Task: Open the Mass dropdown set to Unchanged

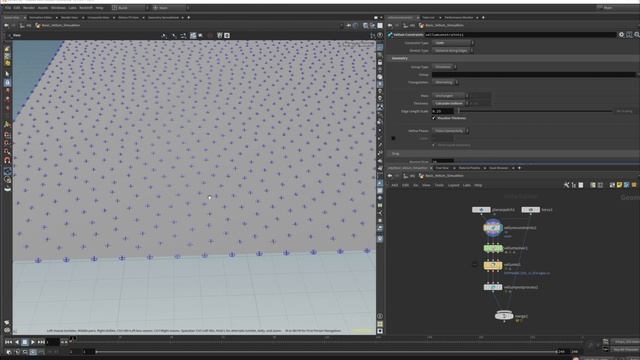Action: pyautogui.click(x=451, y=96)
